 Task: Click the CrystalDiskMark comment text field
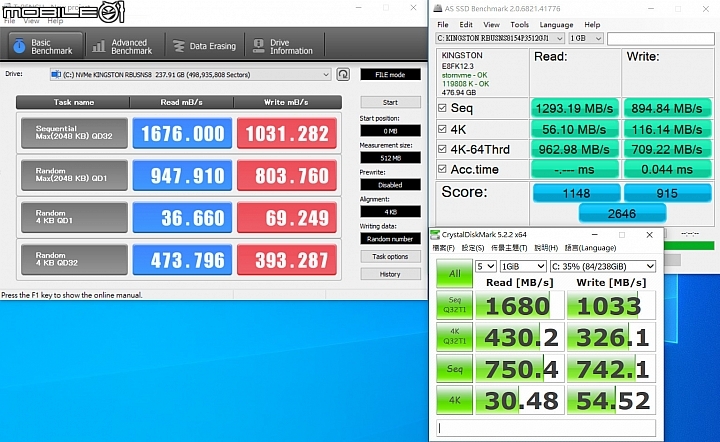pyautogui.click(x=546, y=428)
